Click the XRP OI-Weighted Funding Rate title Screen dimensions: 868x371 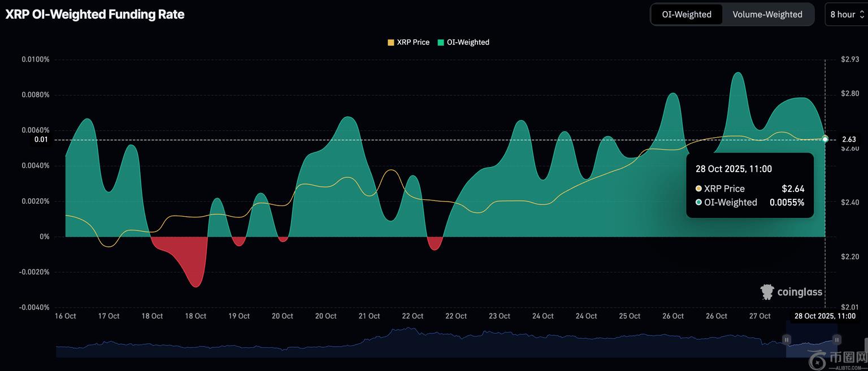pyautogui.click(x=95, y=15)
